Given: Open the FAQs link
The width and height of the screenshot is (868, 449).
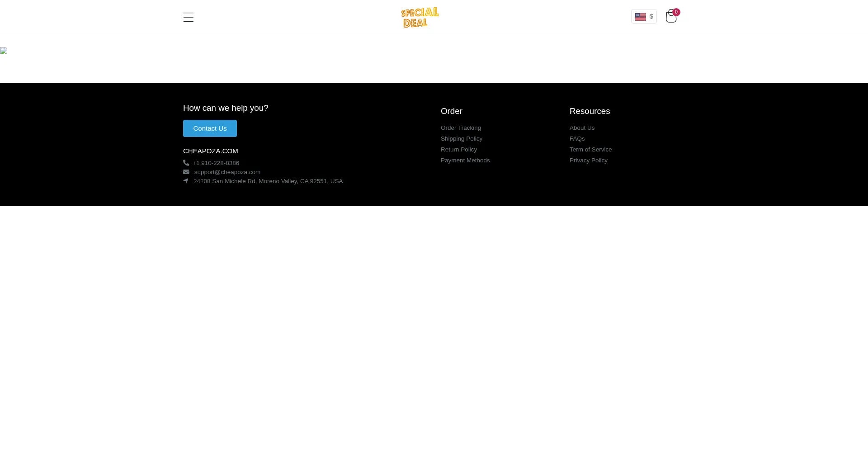Looking at the screenshot, I should (x=577, y=139).
